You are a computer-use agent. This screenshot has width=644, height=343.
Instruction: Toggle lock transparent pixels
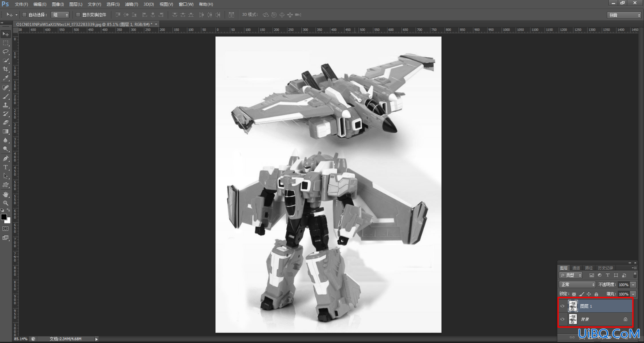point(574,294)
